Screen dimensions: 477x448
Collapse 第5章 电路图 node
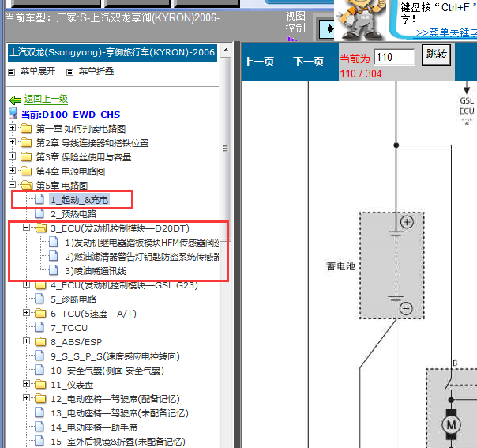point(12,184)
